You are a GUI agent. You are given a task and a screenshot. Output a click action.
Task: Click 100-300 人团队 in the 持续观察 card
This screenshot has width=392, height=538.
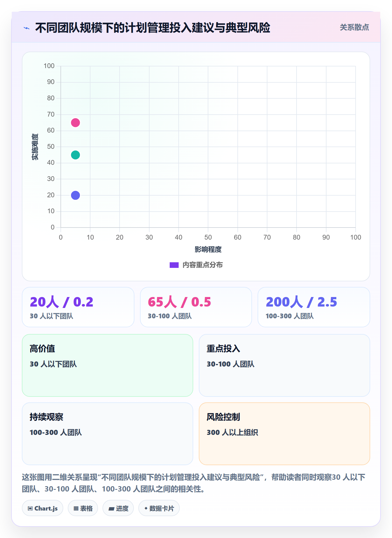(56, 432)
